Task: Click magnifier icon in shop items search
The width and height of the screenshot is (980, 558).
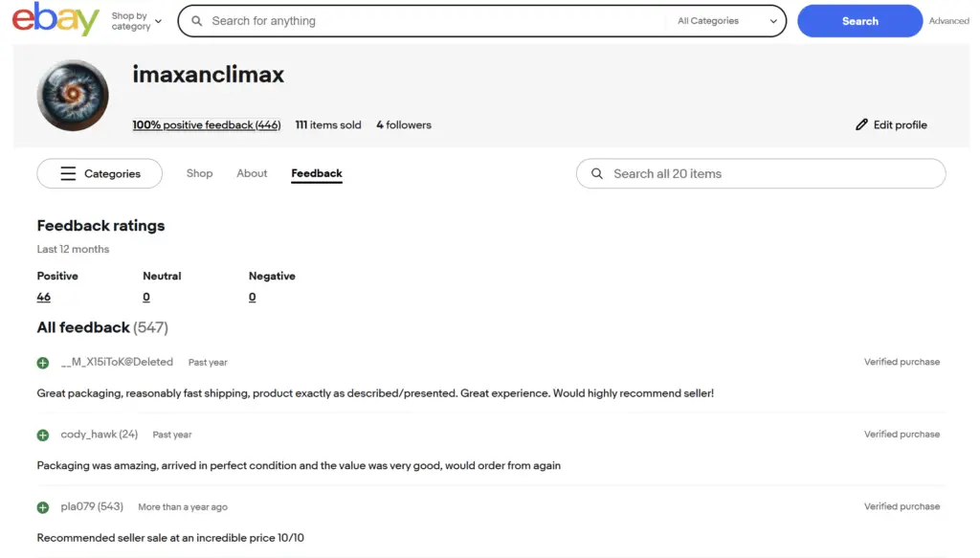Action: click(x=597, y=174)
